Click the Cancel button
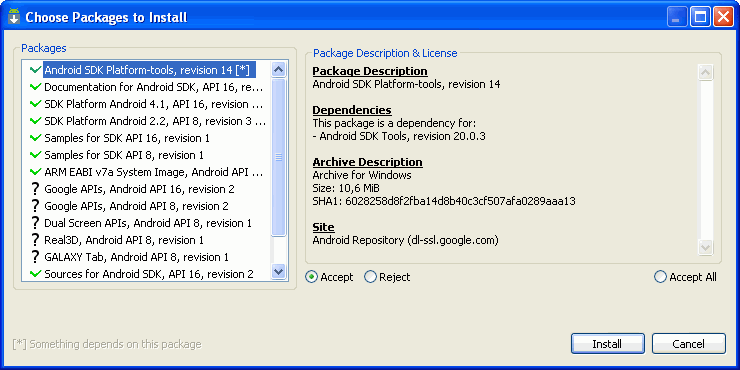This screenshot has height=370, width=740. click(x=689, y=344)
